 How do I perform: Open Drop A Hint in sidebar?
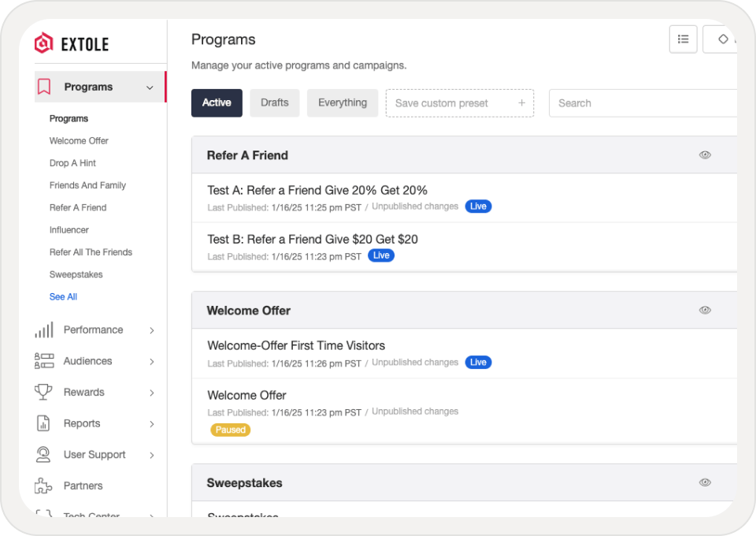click(x=72, y=163)
